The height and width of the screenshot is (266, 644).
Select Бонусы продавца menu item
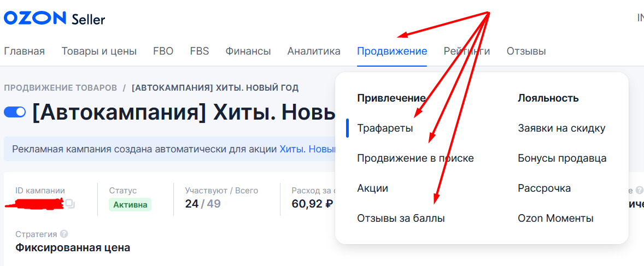(x=562, y=158)
